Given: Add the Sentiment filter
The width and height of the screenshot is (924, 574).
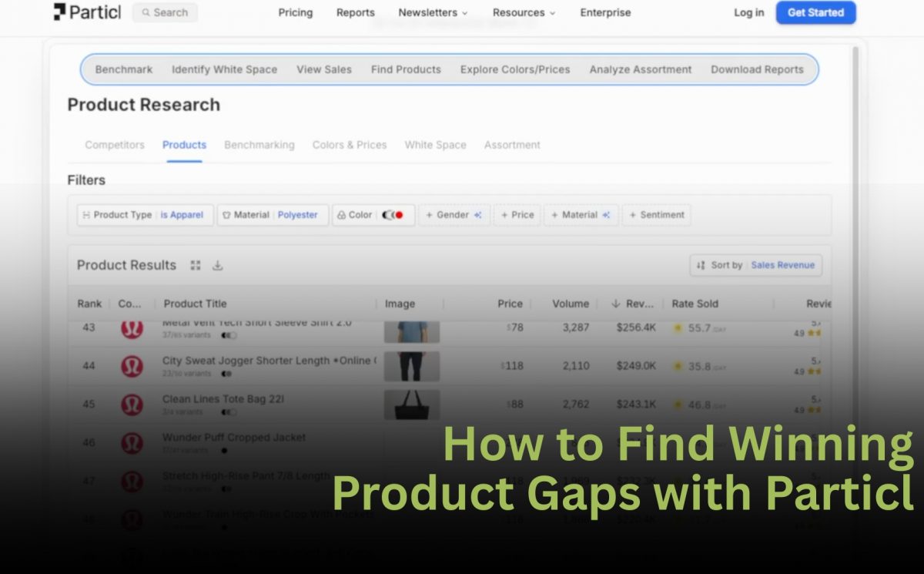Looking at the screenshot, I should (x=656, y=215).
